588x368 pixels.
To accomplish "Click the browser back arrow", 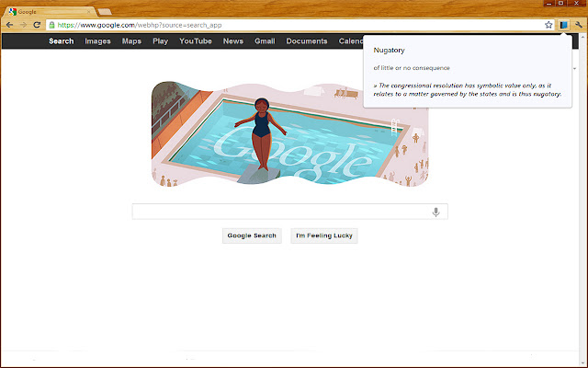I will pos(10,25).
